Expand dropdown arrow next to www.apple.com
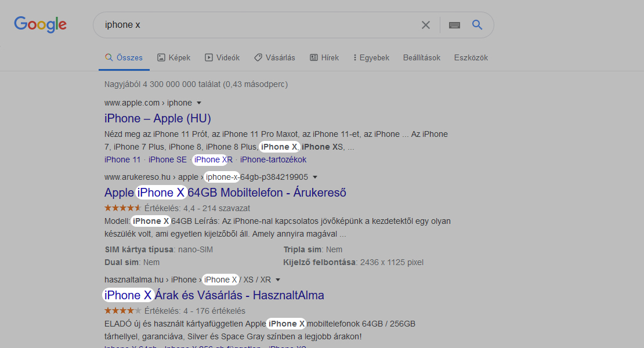The width and height of the screenshot is (644, 348). pos(199,103)
